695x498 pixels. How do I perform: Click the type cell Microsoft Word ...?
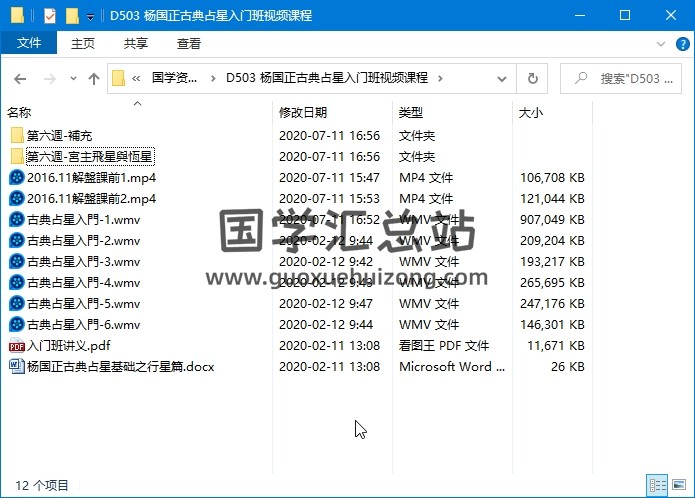(x=452, y=366)
